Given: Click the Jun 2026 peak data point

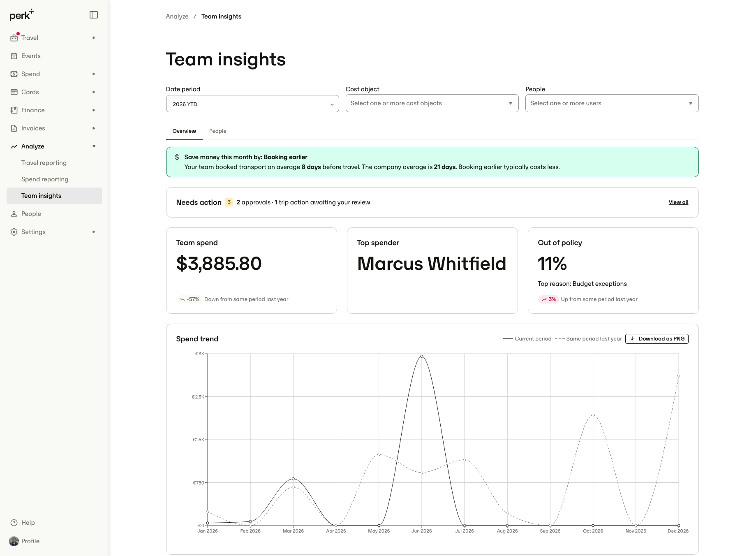Looking at the screenshot, I should (x=422, y=357).
